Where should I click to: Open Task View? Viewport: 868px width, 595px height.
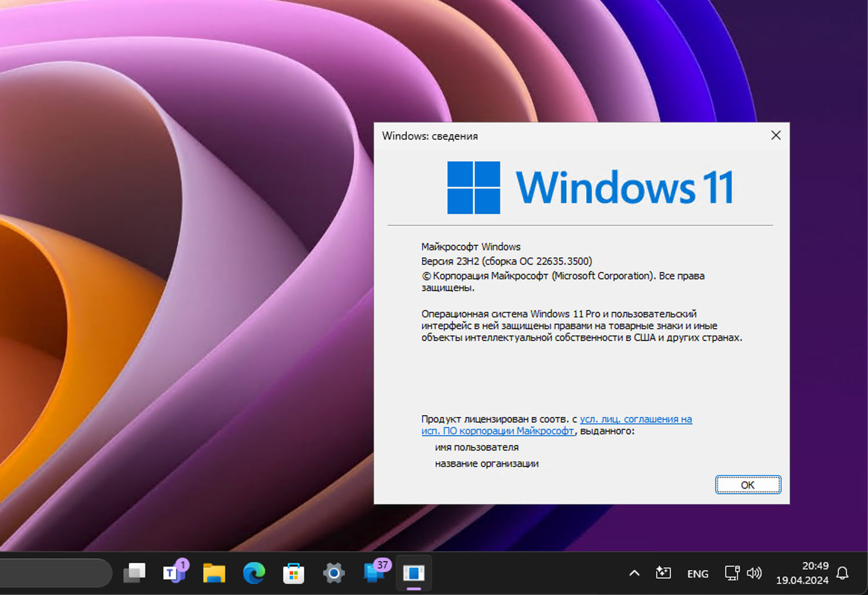pyautogui.click(x=134, y=573)
